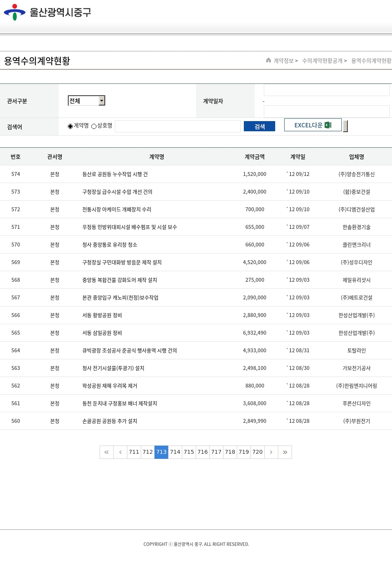Open the 관서구분 dropdown showing 전체
392x569 pixels.
87,101
